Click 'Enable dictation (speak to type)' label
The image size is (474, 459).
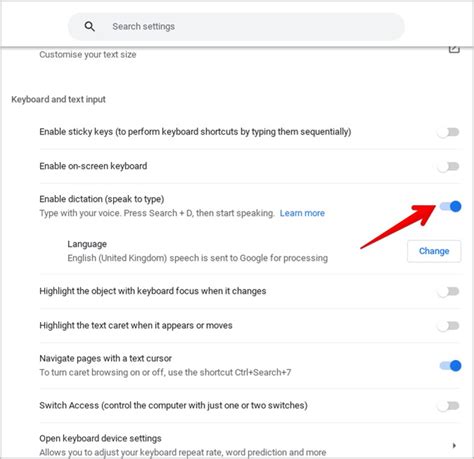pyautogui.click(x=102, y=199)
